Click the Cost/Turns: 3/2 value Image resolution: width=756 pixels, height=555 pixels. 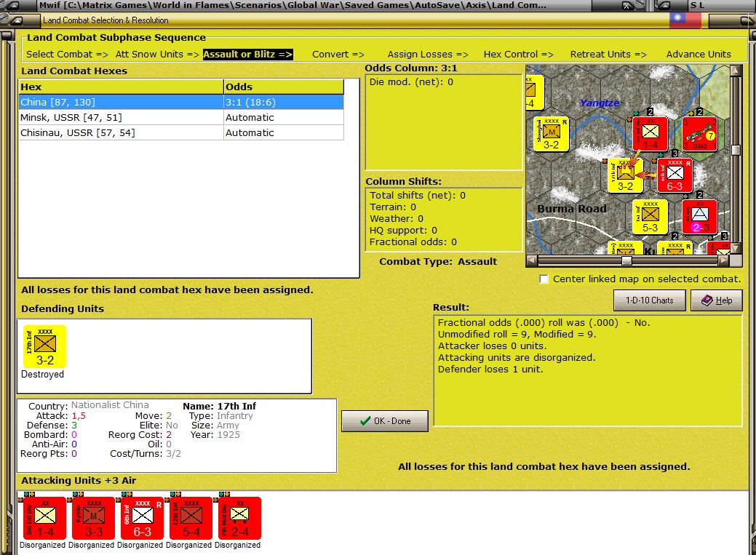(174, 453)
